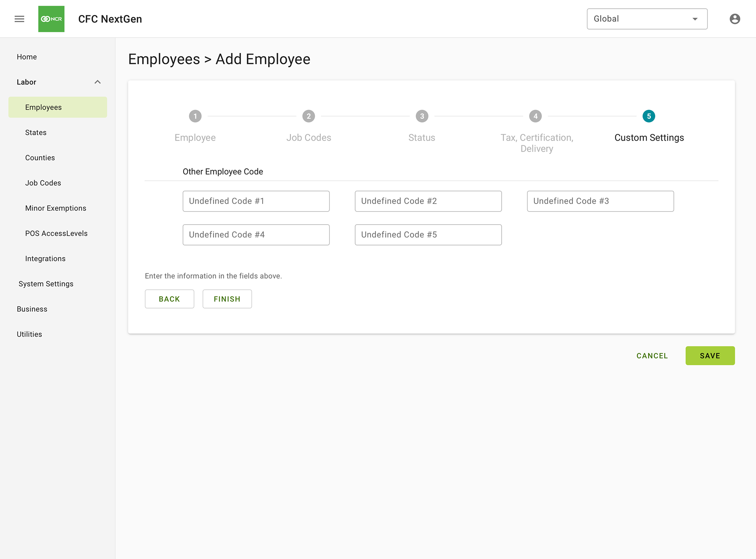Click the Status step label
The height and width of the screenshot is (559, 756).
422,137
